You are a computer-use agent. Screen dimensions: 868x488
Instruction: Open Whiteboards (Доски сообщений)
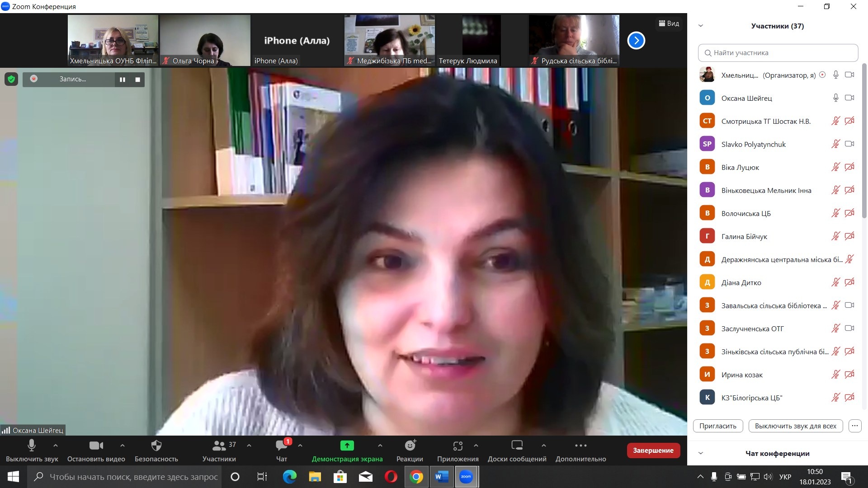[517, 450]
